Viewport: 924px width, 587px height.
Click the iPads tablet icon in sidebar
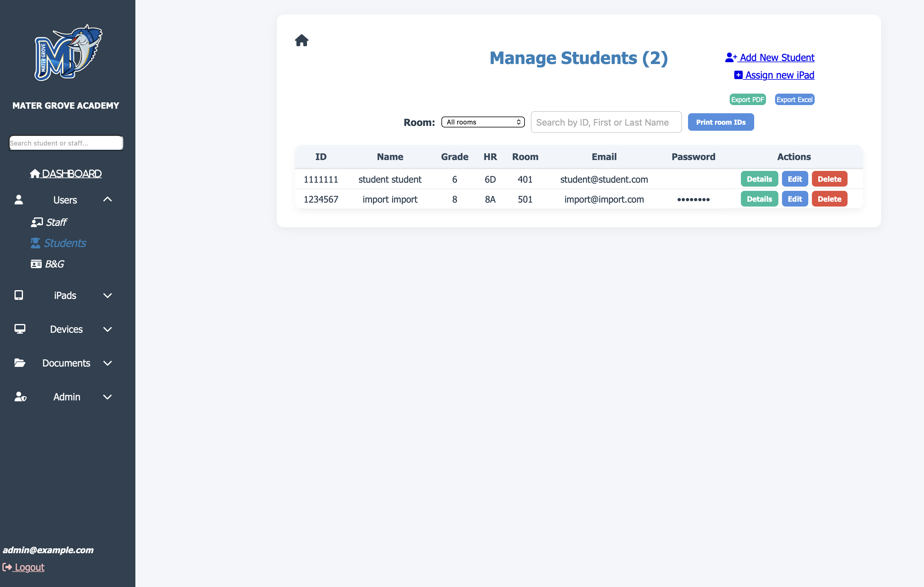point(19,295)
